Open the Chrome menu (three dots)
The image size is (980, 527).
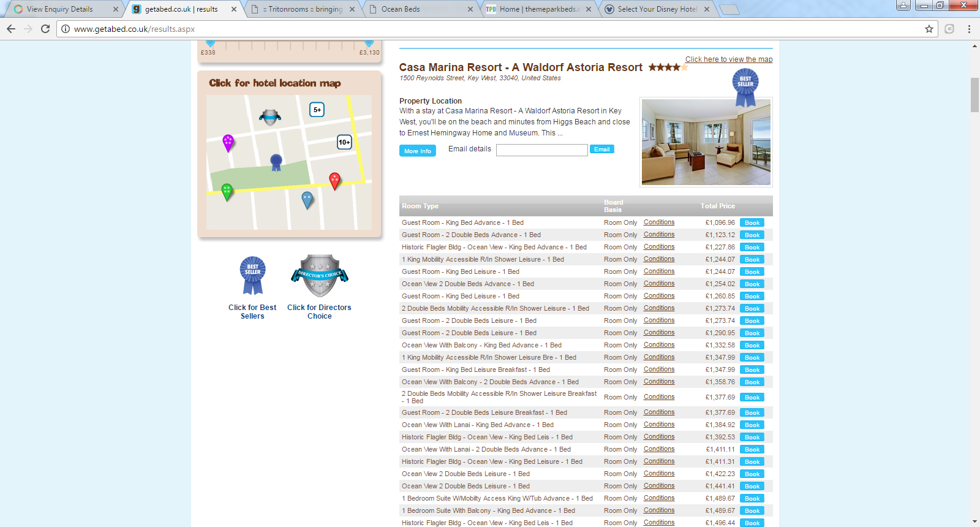coord(969,29)
